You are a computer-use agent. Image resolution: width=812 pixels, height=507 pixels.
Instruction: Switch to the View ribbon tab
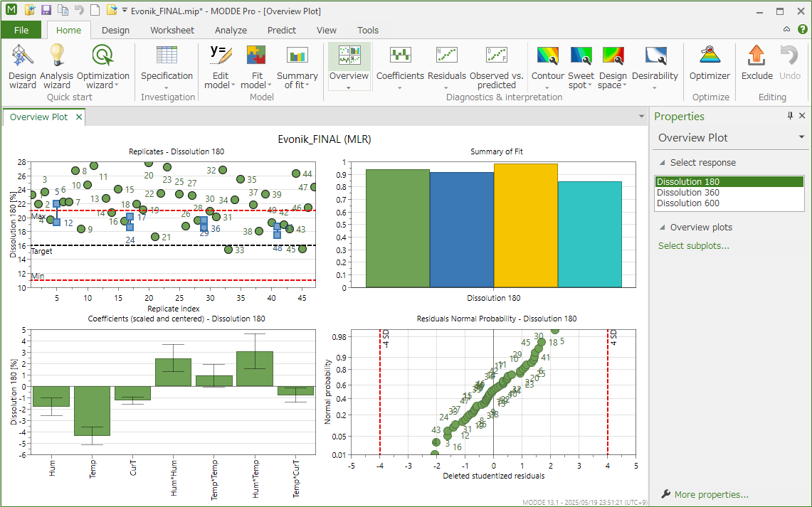326,30
